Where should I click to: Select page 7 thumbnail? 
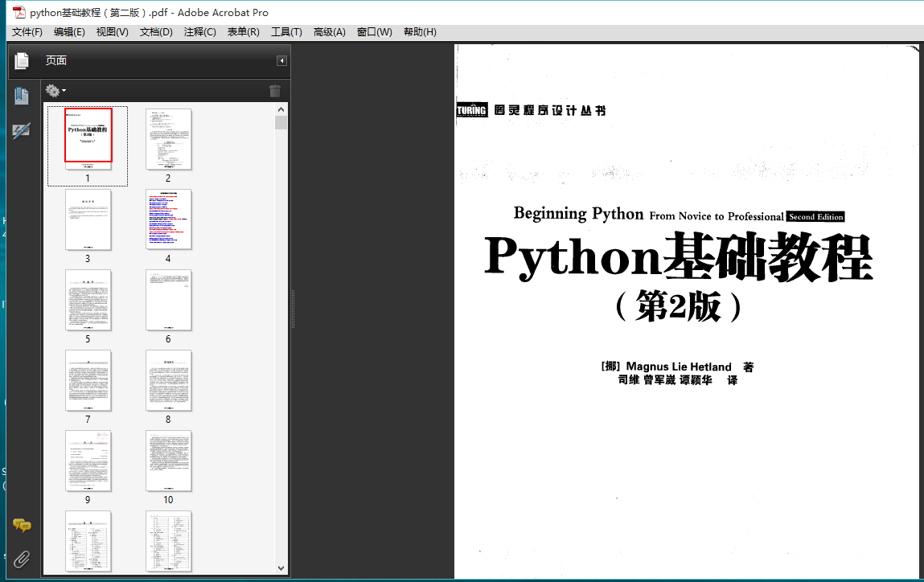tap(88, 380)
